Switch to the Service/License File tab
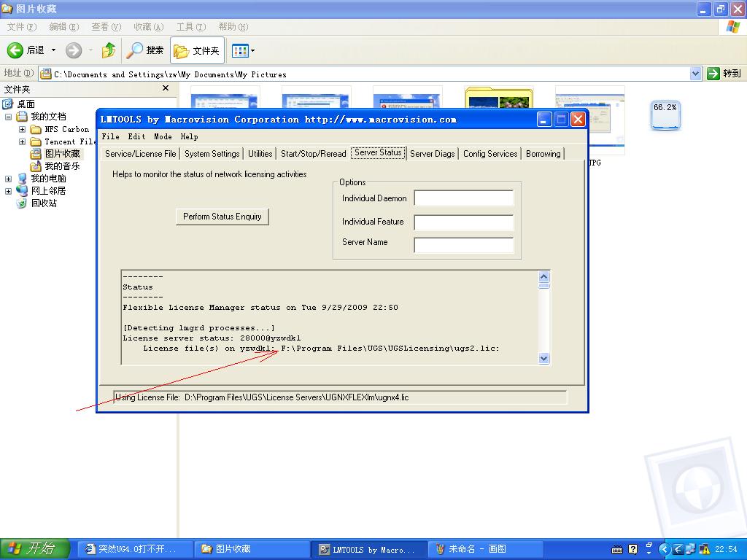 pyautogui.click(x=141, y=153)
